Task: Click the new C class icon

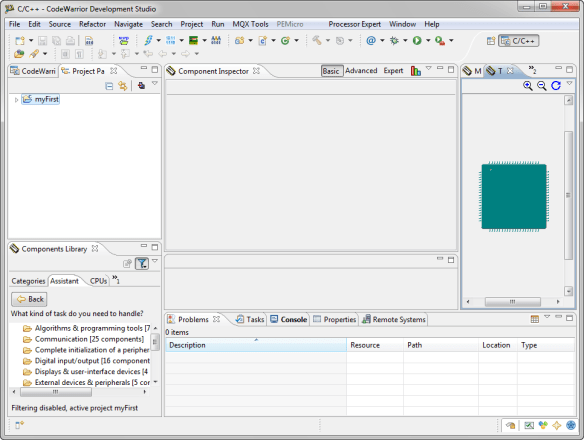Action: (x=263, y=41)
